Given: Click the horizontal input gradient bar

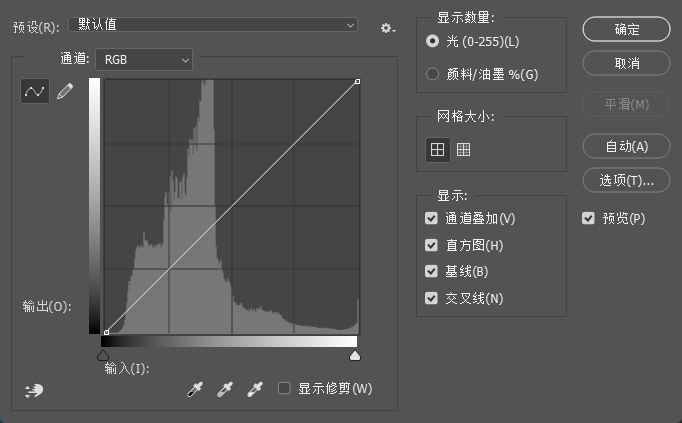Looking at the screenshot, I should (x=229, y=341).
